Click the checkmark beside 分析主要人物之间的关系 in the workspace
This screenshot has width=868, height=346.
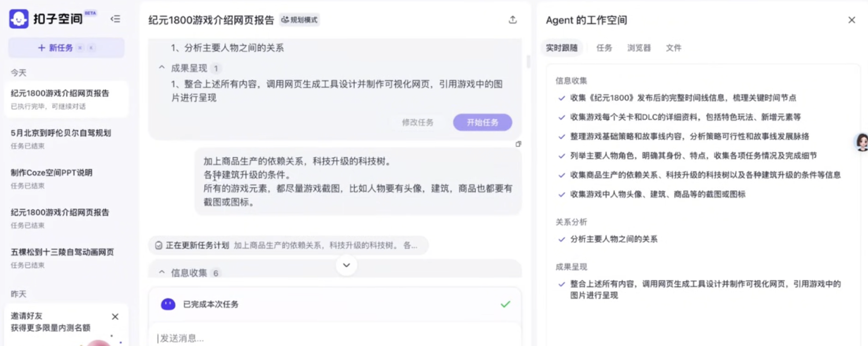[561, 239]
